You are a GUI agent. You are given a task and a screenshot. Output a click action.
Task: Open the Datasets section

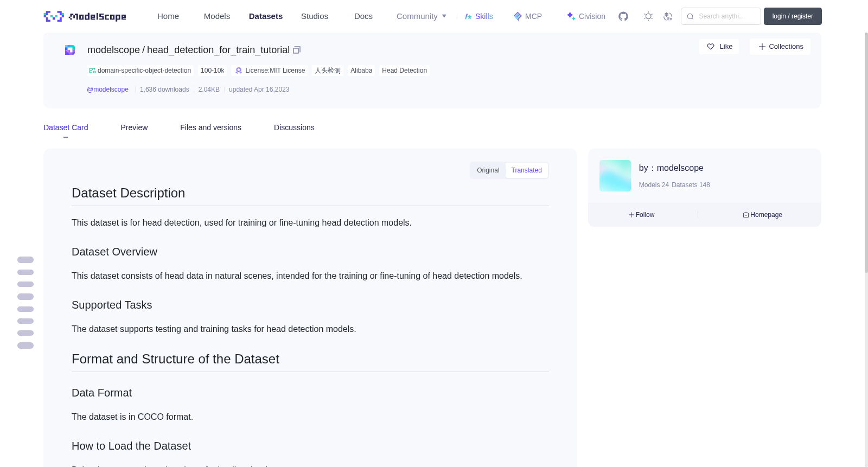coord(266,16)
